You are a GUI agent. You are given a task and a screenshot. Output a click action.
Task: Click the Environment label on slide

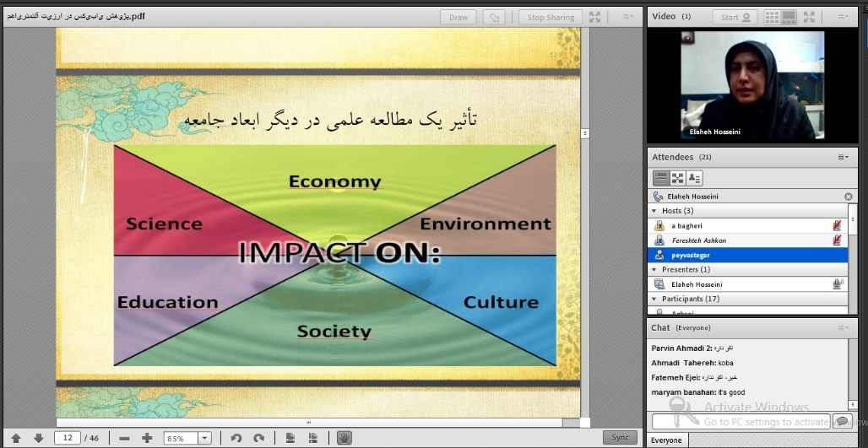coord(486,224)
